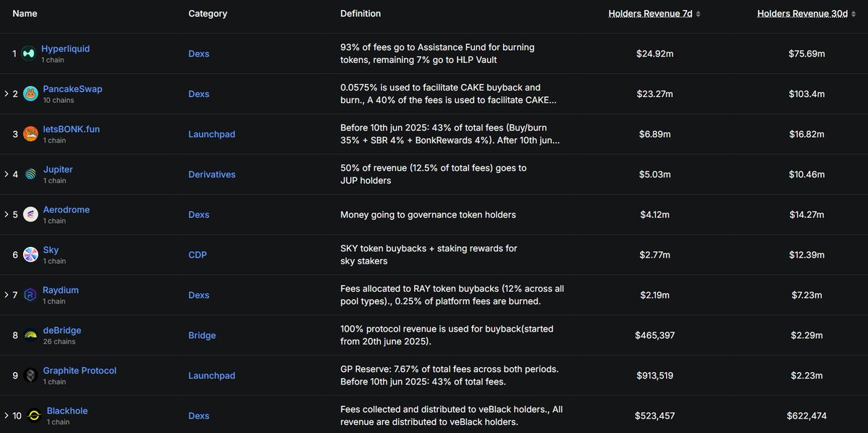Open the Dexs category for Blackhole

199,416
